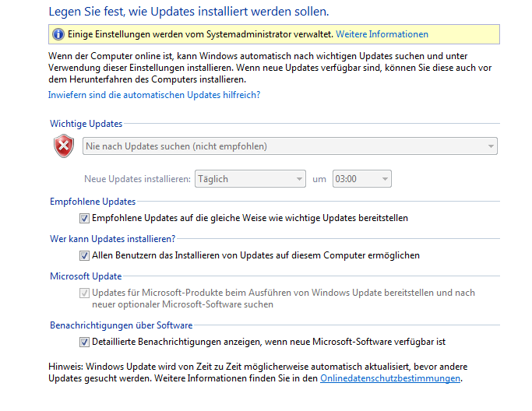Click the red shield warning icon

click(64, 146)
